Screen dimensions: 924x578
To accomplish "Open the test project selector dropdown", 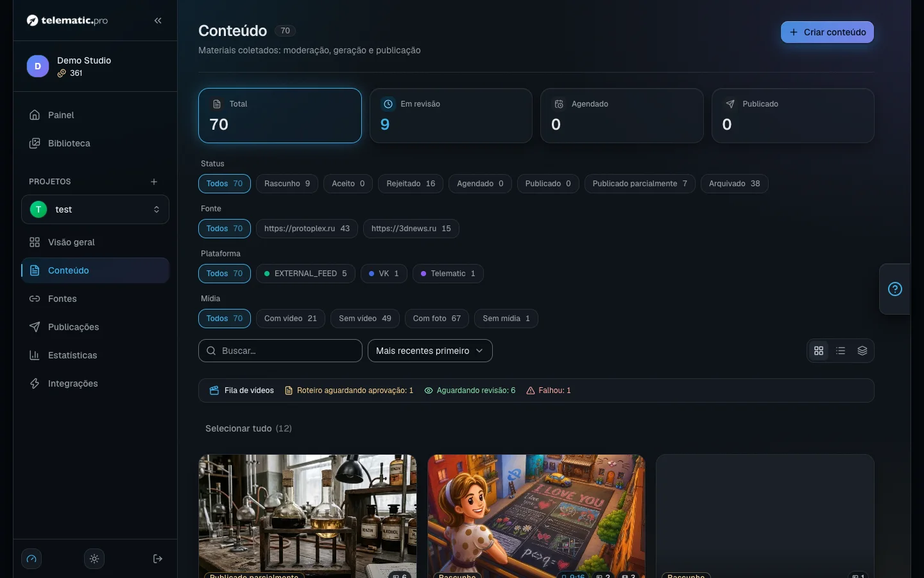I will pos(95,209).
